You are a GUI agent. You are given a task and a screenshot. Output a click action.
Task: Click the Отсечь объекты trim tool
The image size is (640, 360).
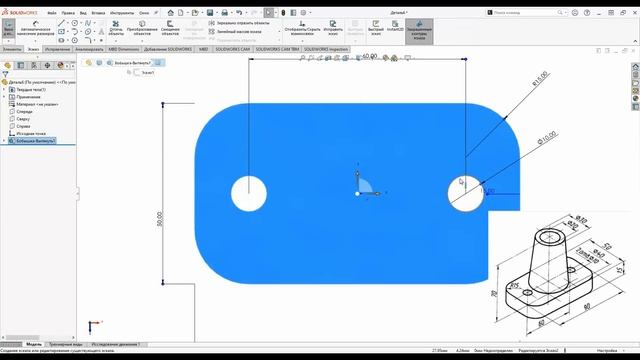[116, 29]
